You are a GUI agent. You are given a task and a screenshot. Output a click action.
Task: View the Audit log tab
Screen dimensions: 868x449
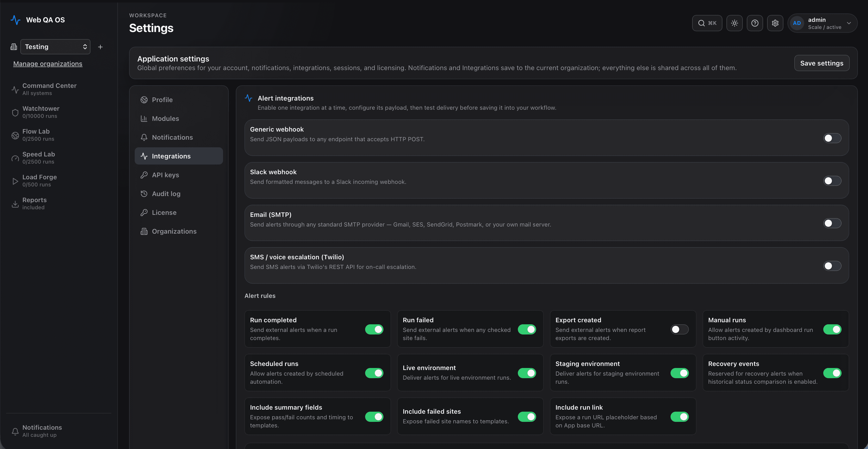179,194
